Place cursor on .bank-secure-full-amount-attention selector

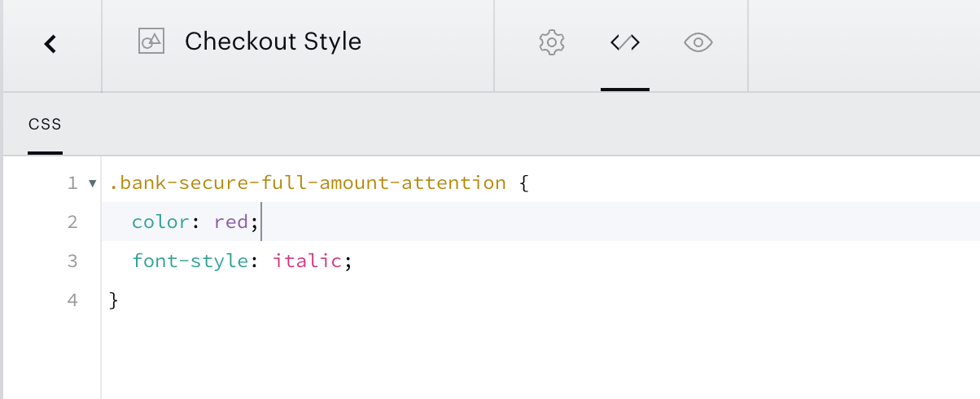308,182
